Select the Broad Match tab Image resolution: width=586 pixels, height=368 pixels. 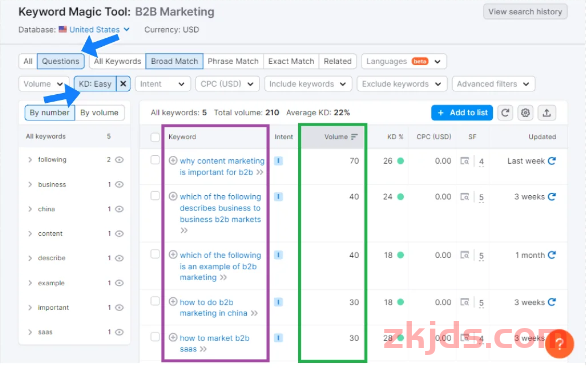[x=175, y=61]
